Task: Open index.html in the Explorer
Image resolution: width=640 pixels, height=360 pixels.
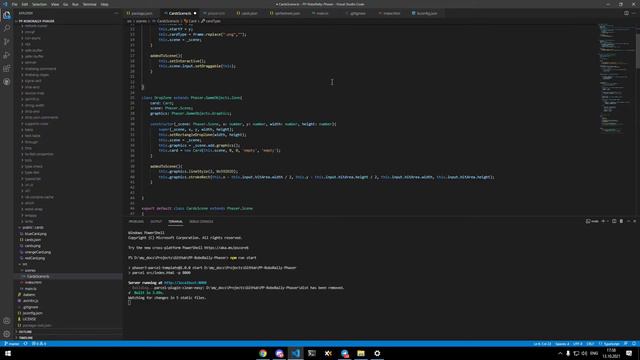Action: point(69,282)
